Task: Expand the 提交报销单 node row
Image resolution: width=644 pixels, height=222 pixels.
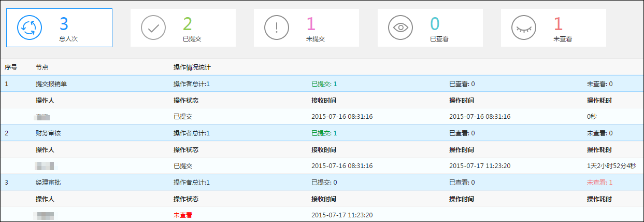Action: tap(322, 84)
